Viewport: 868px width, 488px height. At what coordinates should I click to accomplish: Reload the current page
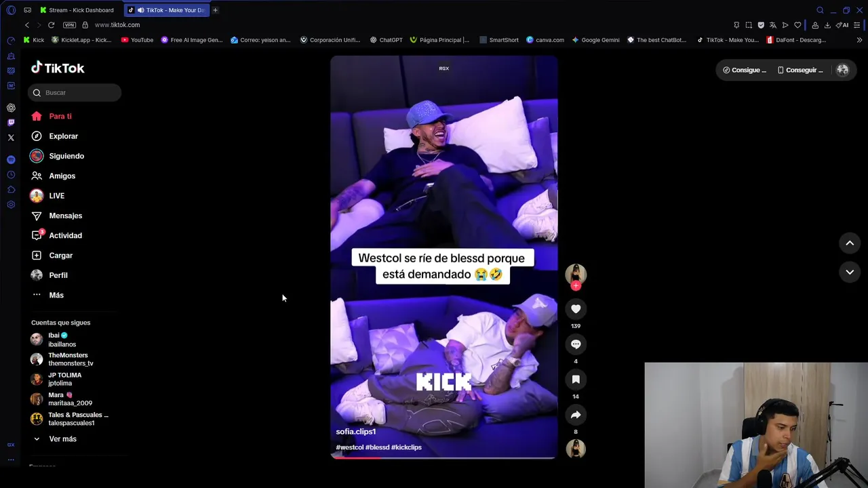[51, 25]
